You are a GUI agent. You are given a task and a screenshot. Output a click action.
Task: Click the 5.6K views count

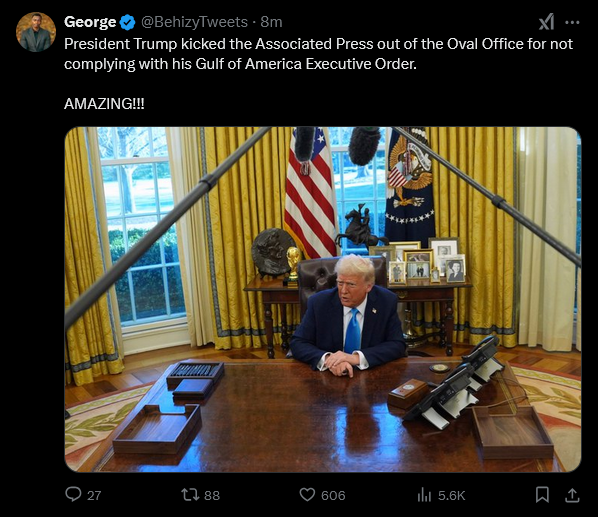(452, 495)
